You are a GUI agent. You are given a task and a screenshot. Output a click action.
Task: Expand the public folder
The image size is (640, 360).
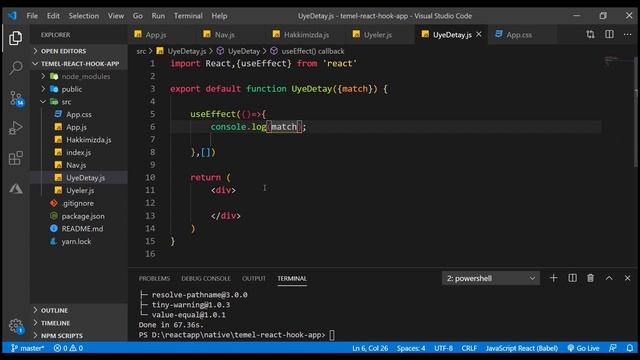[x=79, y=89]
